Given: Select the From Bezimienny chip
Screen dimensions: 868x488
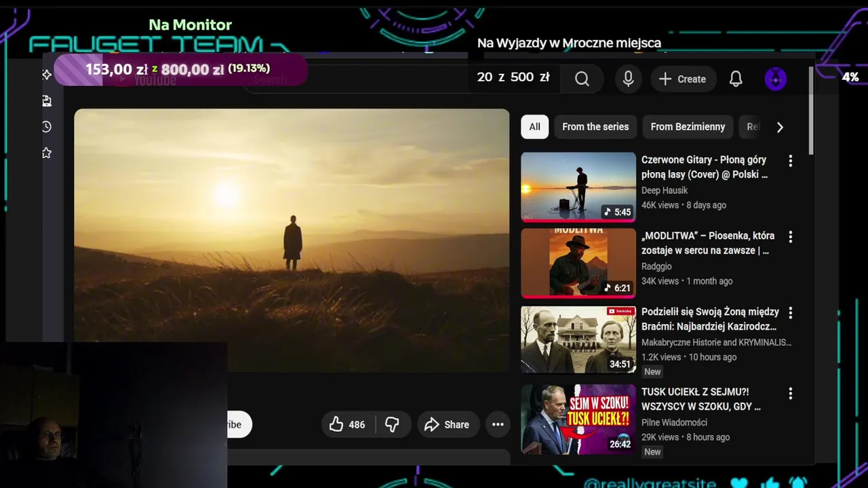Looking at the screenshot, I should [x=688, y=127].
